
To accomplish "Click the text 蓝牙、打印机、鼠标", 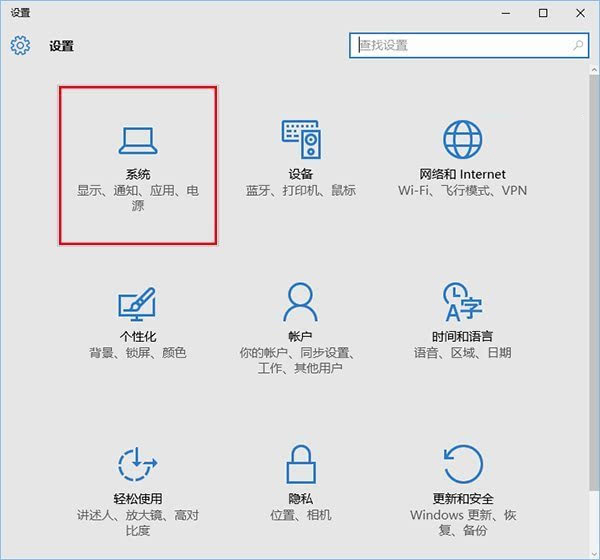I will tap(301, 191).
